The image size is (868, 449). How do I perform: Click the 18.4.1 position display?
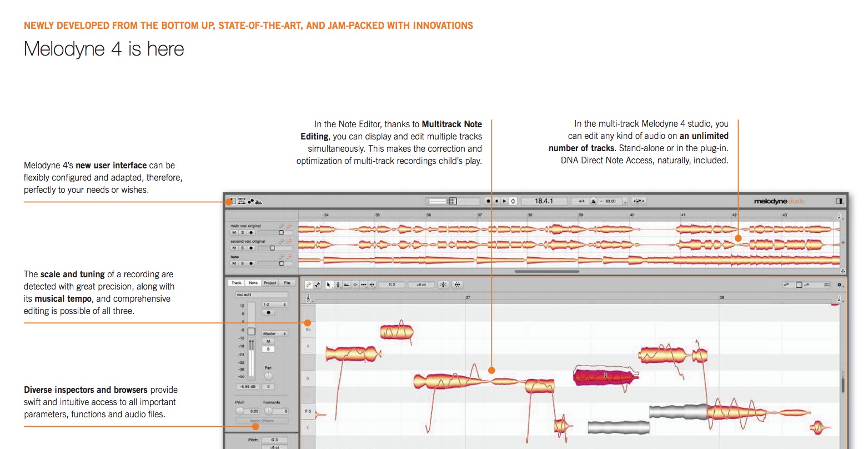[x=544, y=201]
